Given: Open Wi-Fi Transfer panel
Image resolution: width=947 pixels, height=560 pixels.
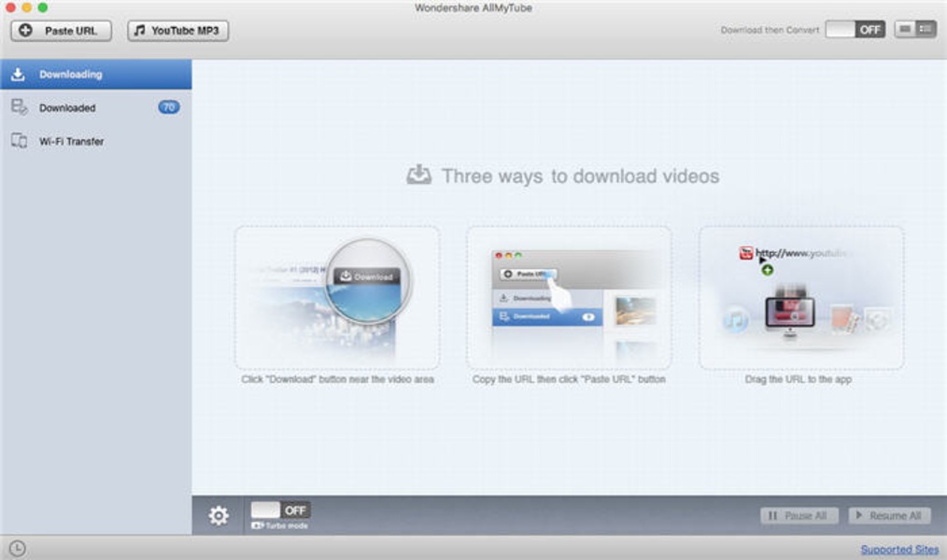Looking at the screenshot, I should tap(71, 142).
